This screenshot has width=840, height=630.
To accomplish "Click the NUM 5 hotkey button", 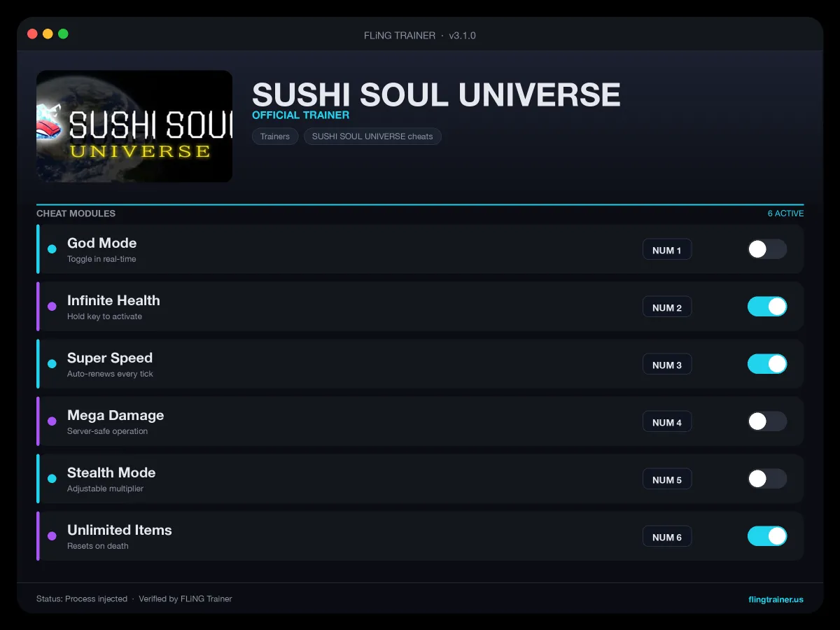I will [667, 479].
